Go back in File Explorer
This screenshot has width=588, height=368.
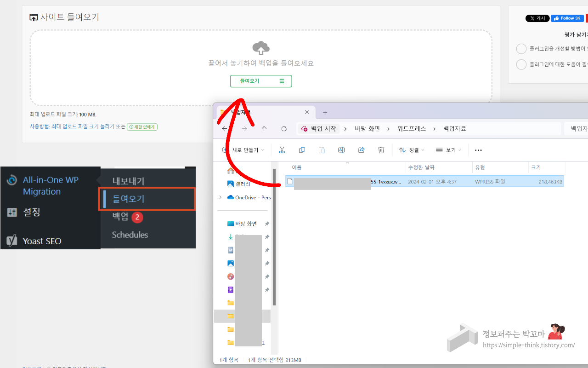click(x=225, y=129)
